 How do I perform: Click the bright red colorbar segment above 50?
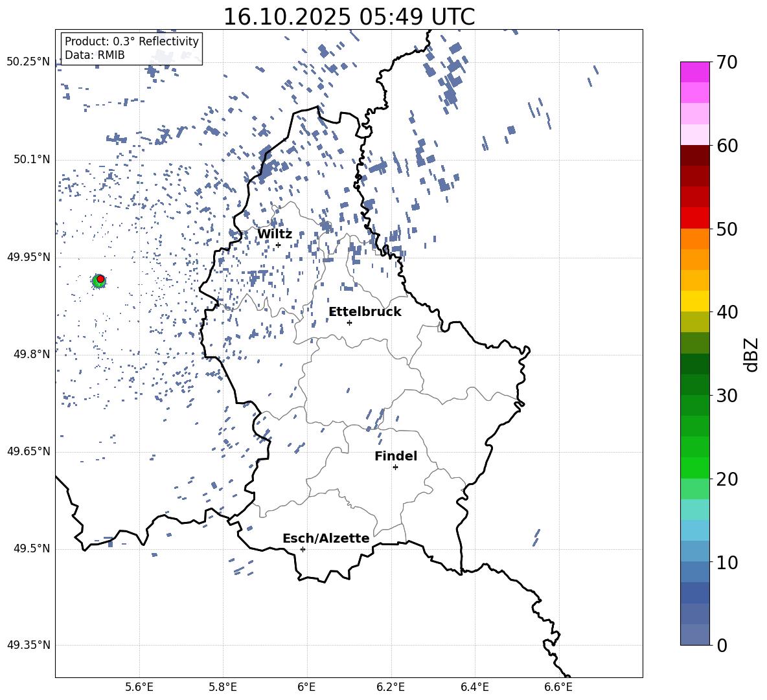tap(695, 218)
